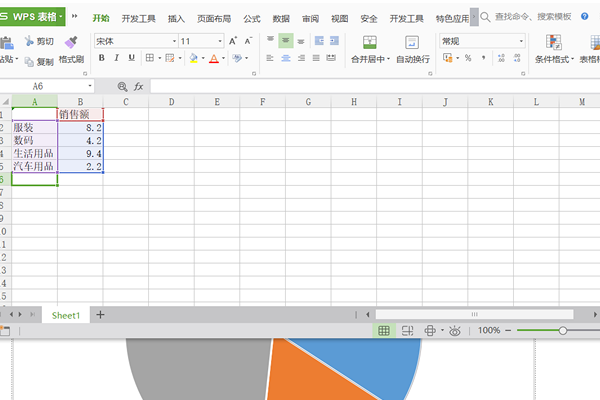The height and width of the screenshot is (400, 600).
Task: Click the red font color icon
Action: click(214, 59)
